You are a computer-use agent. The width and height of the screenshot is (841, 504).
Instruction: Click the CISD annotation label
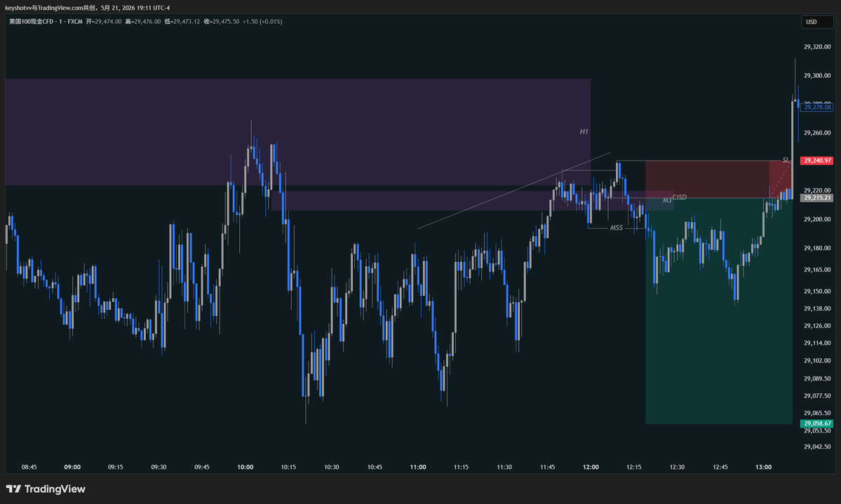pos(680,197)
